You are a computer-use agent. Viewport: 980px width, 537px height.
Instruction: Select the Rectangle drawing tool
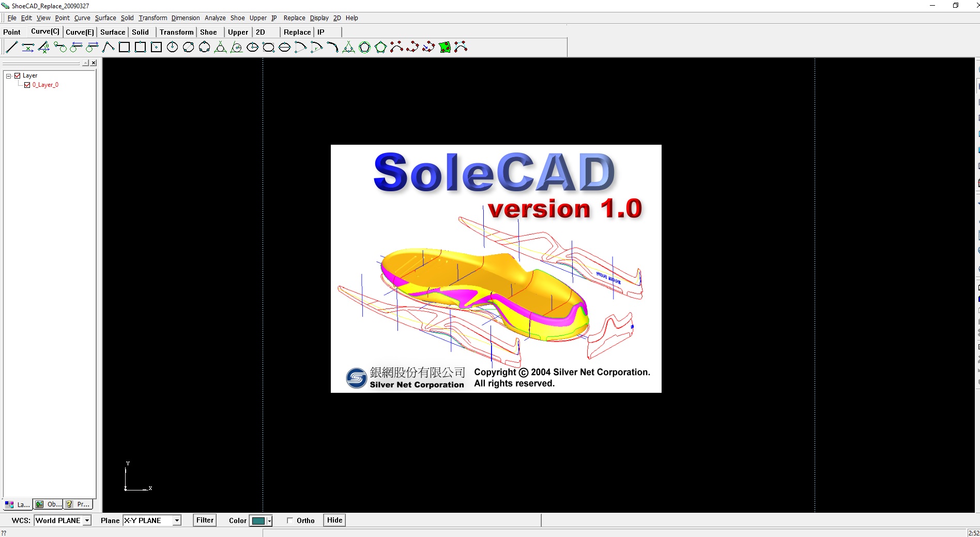(123, 48)
